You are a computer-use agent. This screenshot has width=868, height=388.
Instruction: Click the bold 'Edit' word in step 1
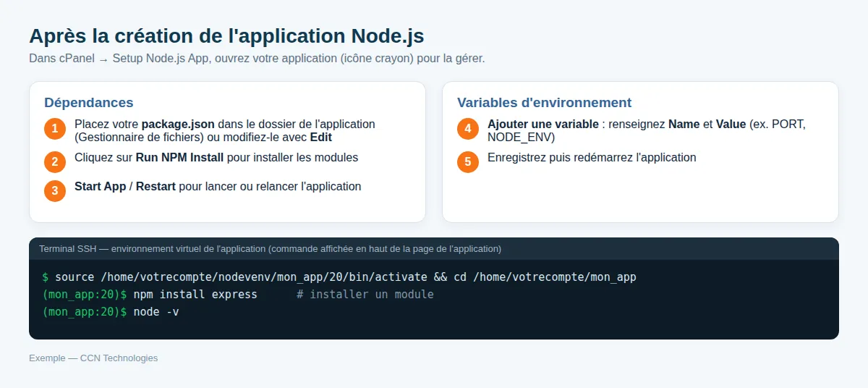[x=321, y=137]
